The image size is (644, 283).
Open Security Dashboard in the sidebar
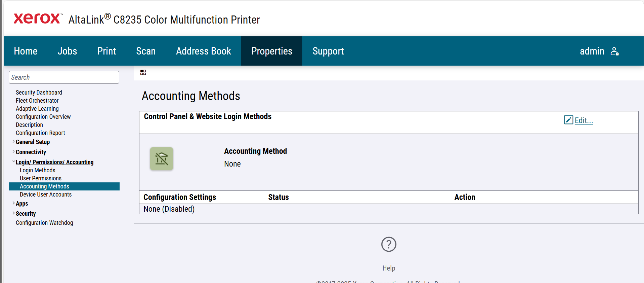pos(39,93)
